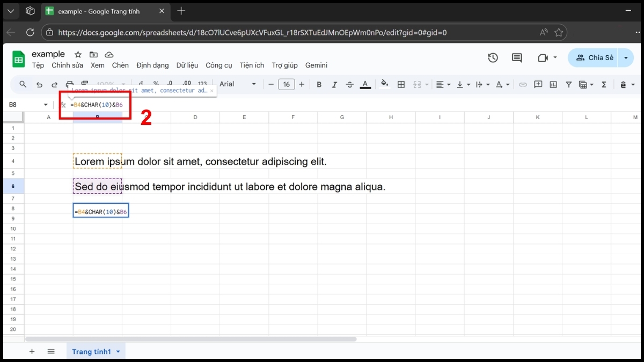The width and height of the screenshot is (644, 362).
Task: Open the fill color tool
Action: pyautogui.click(x=385, y=84)
